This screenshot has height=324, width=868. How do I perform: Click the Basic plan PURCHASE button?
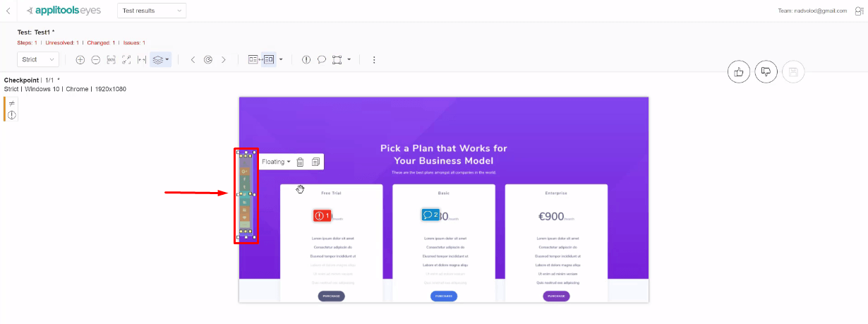point(444,296)
